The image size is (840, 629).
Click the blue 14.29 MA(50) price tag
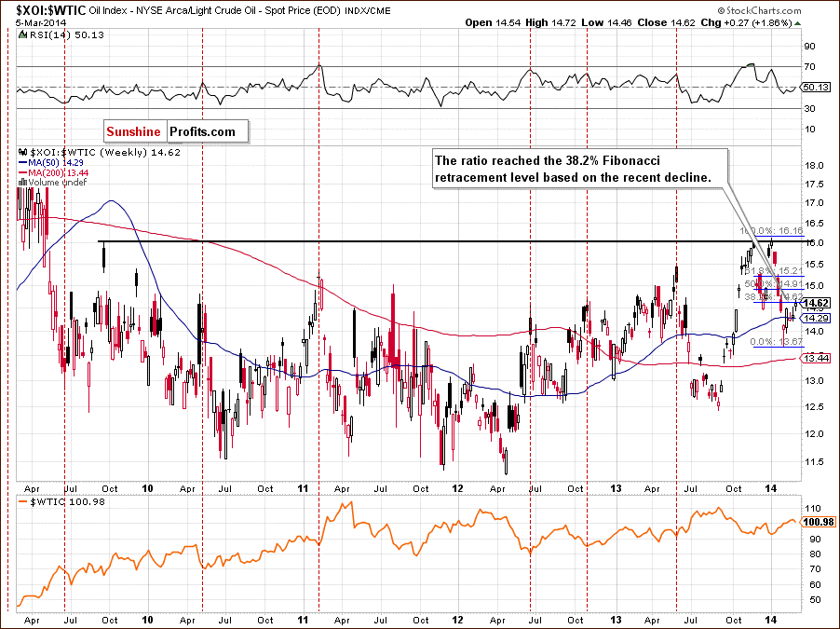(x=816, y=318)
